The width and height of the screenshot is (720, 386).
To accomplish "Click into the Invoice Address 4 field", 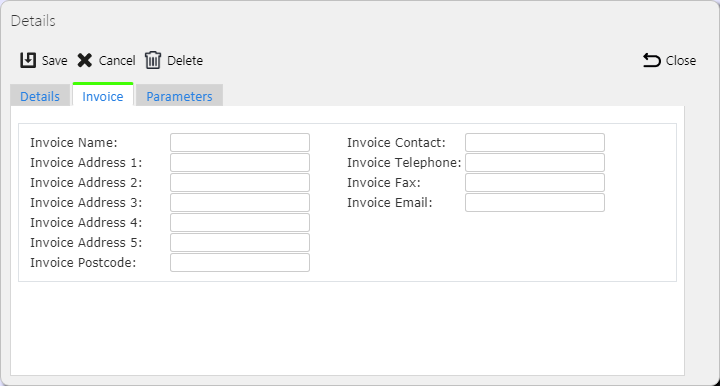I will [x=240, y=223].
